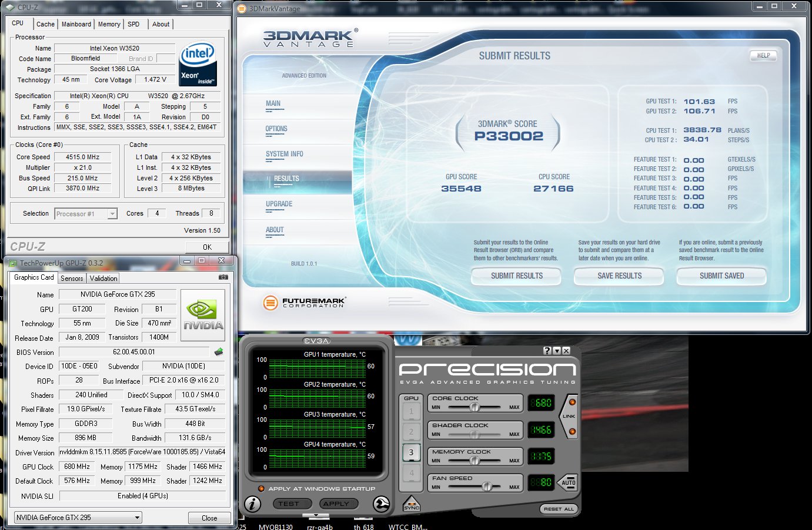This screenshot has height=530, width=812.
Task: Open ABOUT in 3DMark sidebar
Action: [275, 230]
